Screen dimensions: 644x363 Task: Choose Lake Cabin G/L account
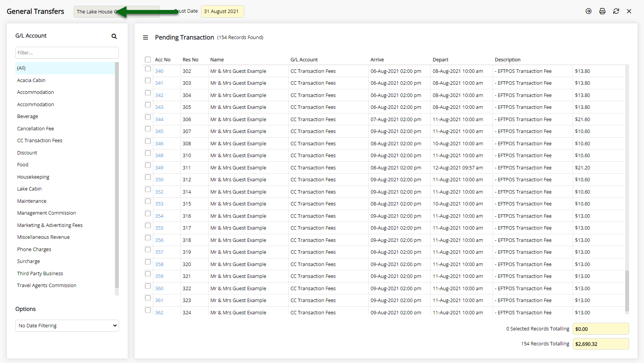point(29,189)
